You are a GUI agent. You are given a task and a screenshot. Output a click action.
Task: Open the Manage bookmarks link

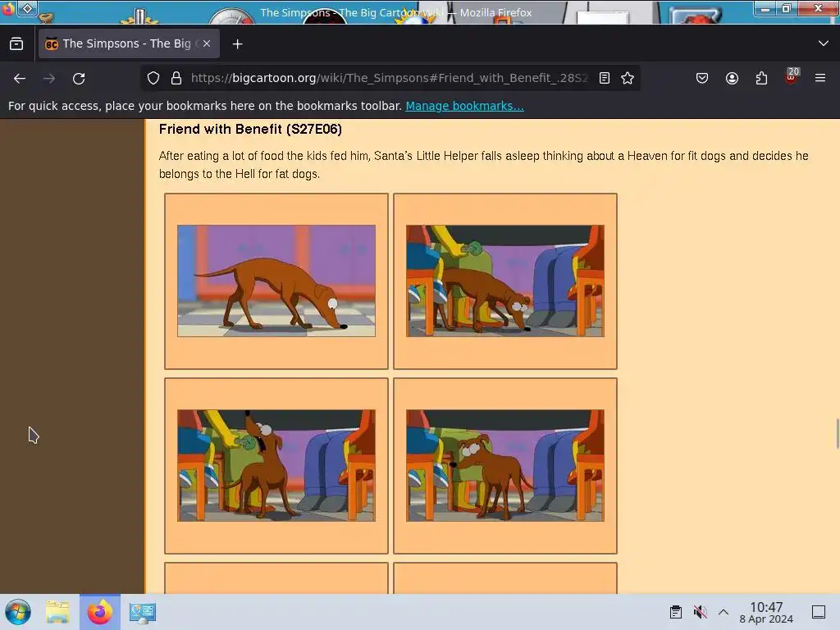(x=464, y=106)
